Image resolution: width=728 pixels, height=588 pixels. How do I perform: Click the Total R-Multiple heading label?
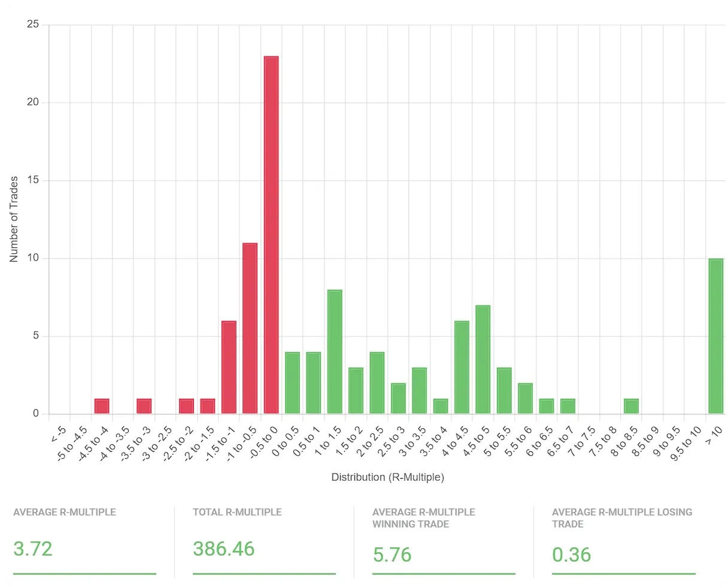[x=237, y=512]
